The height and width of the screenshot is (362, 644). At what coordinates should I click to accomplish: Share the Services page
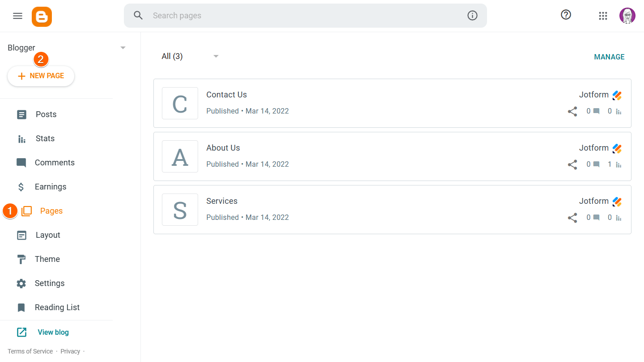[572, 218]
